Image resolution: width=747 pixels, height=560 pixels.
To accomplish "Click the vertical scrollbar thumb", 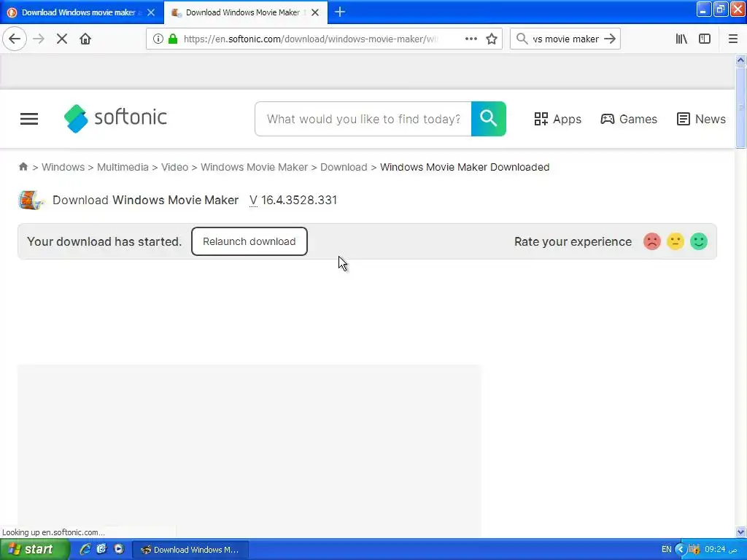I will (x=740, y=108).
